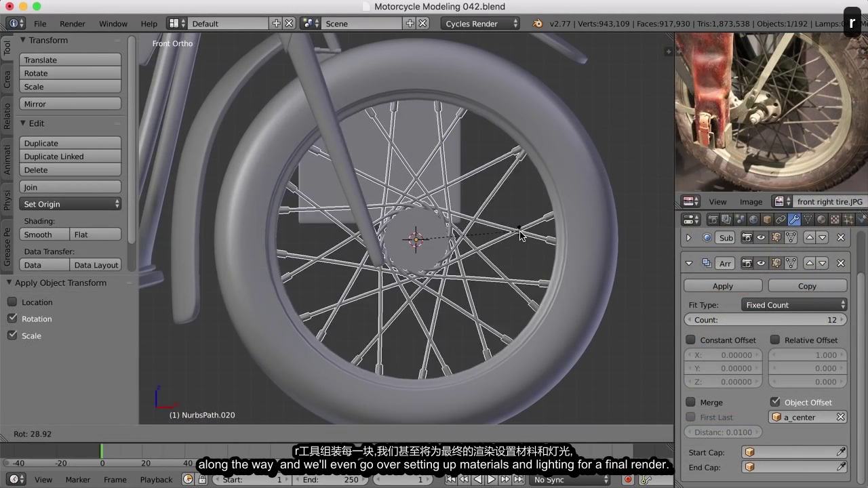Add a new screen layout plus icon
Viewport: 868px width, 488px height.
(x=276, y=23)
